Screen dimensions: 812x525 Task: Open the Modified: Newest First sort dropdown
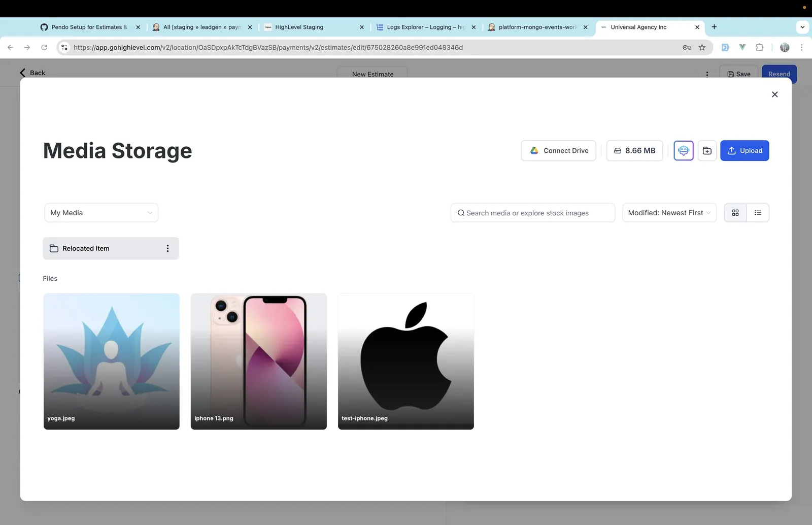(x=669, y=213)
